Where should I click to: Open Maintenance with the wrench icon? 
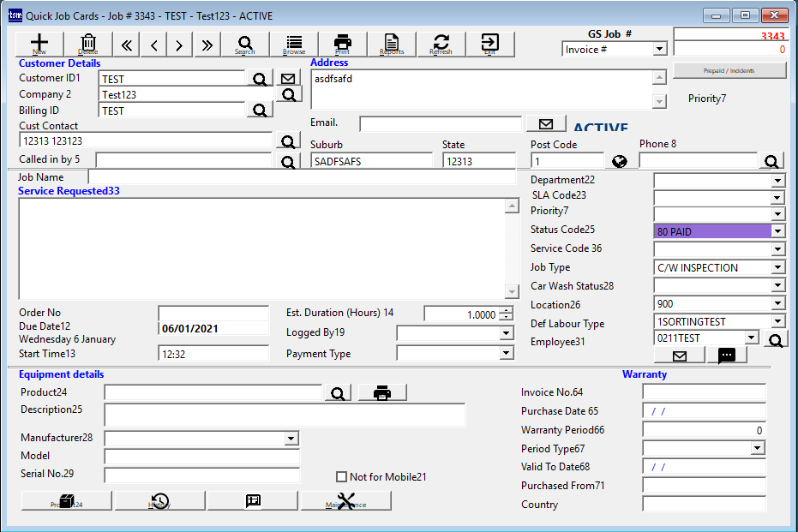pos(345,501)
